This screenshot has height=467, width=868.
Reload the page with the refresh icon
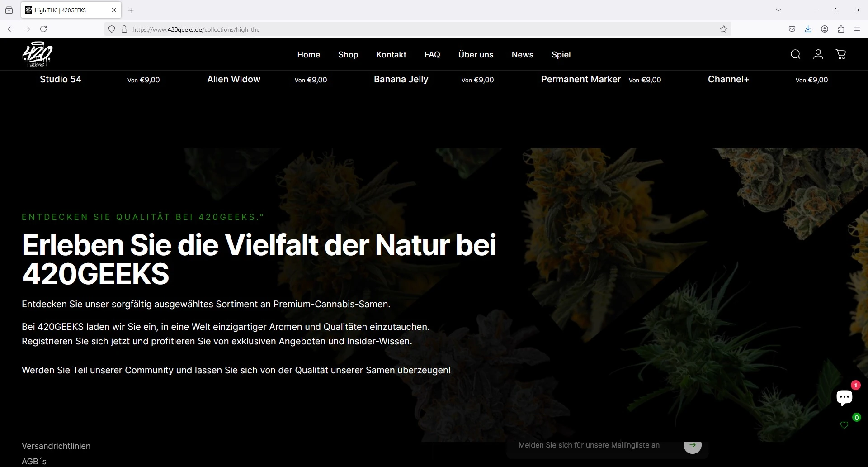pyautogui.click(x=43, y=29)
